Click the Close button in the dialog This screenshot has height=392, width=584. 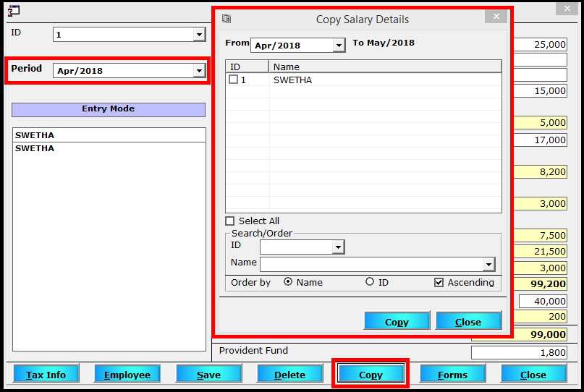(x=468, y=321)
